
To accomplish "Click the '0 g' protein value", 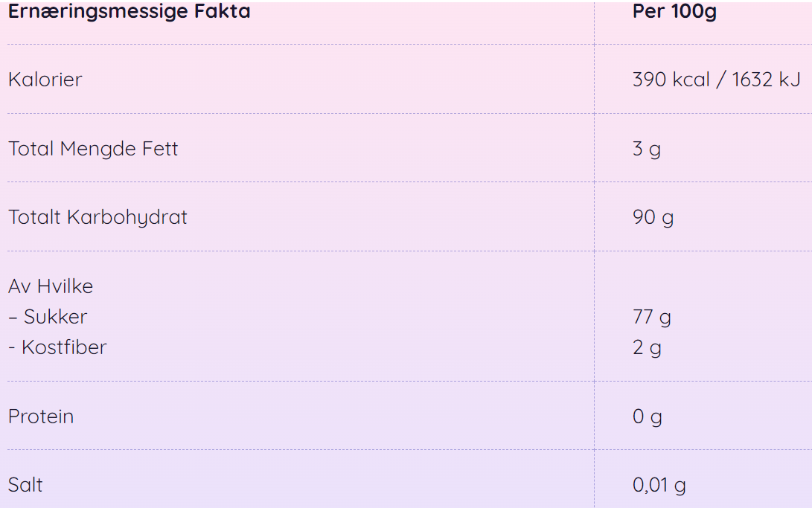I will [647, 417].
